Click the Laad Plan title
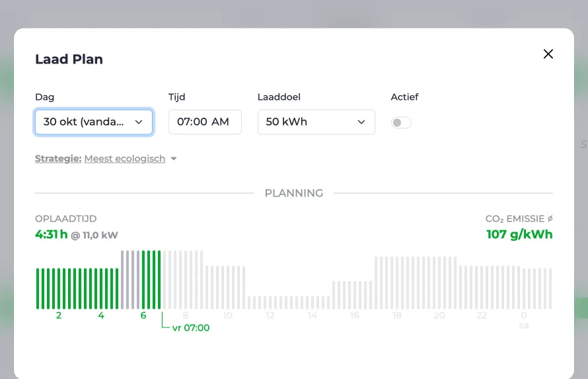588x379 pixels. [69, 60]
